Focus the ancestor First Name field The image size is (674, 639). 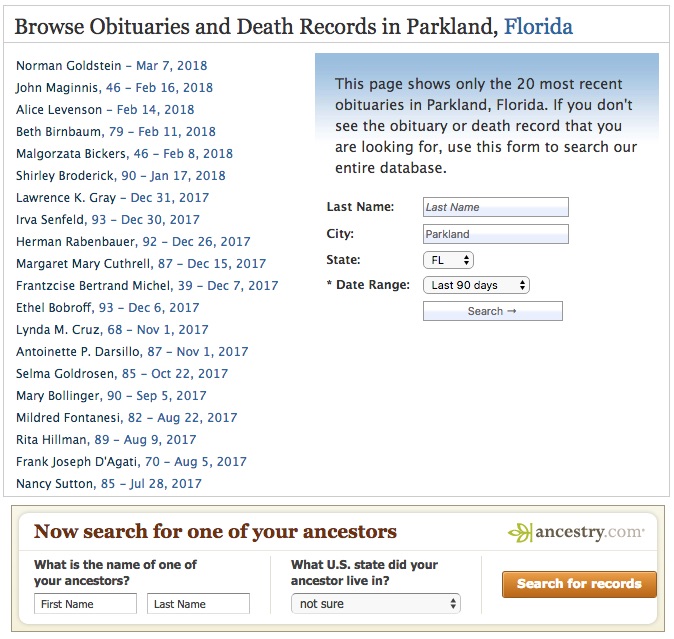[x=85, y=604]
